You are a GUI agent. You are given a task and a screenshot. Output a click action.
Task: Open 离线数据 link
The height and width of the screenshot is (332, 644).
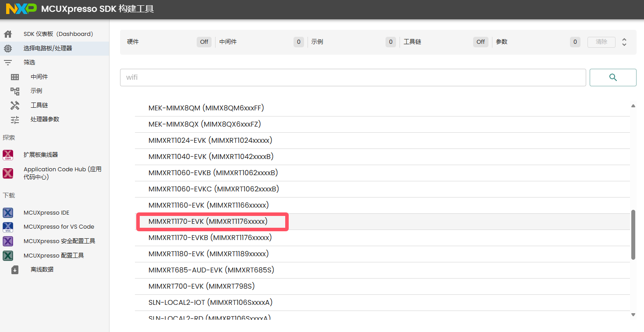(x=42, y=270)
